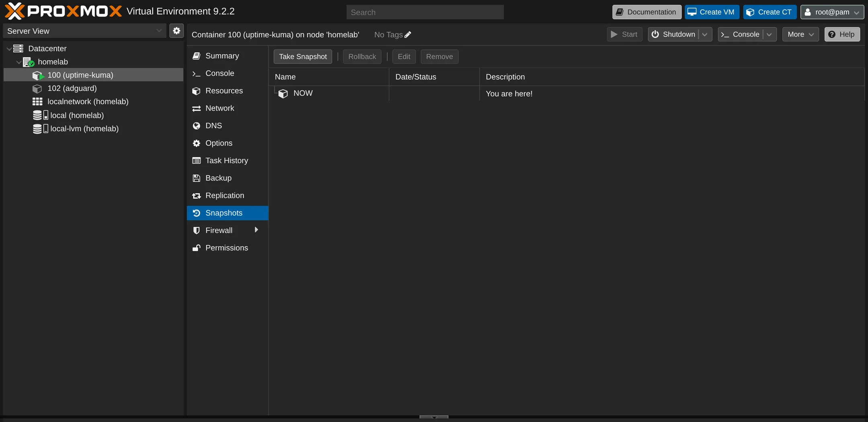Click the Create CT button
This screenshot has height=422, width=868.
click(770, 12)
